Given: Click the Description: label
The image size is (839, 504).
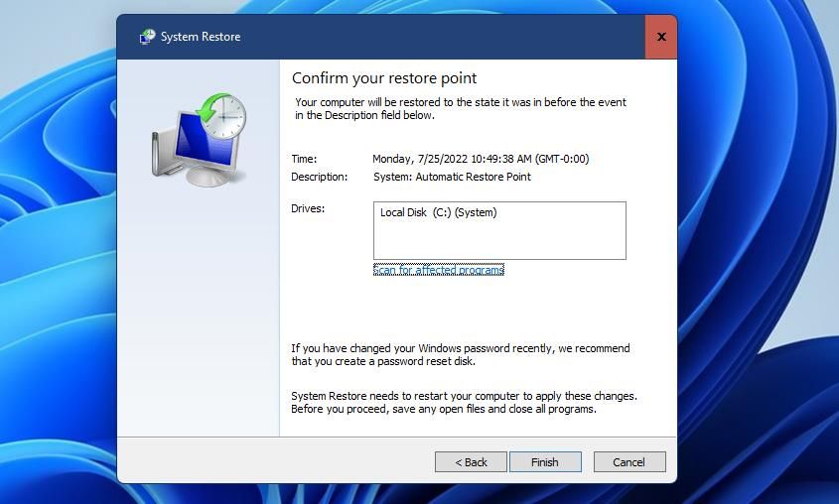Looking at the screenshot, I should pos(319,177).
